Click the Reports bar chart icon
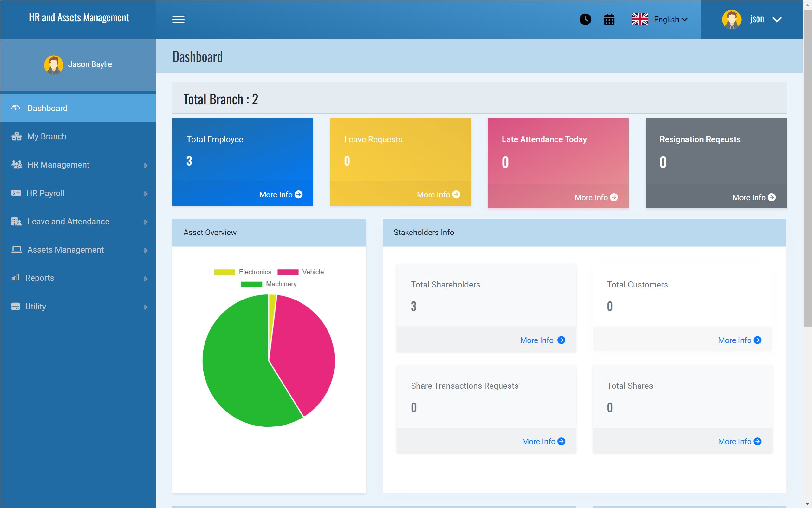Image resolution: width=812 pixels, height=508 pixels. [15, 278]
